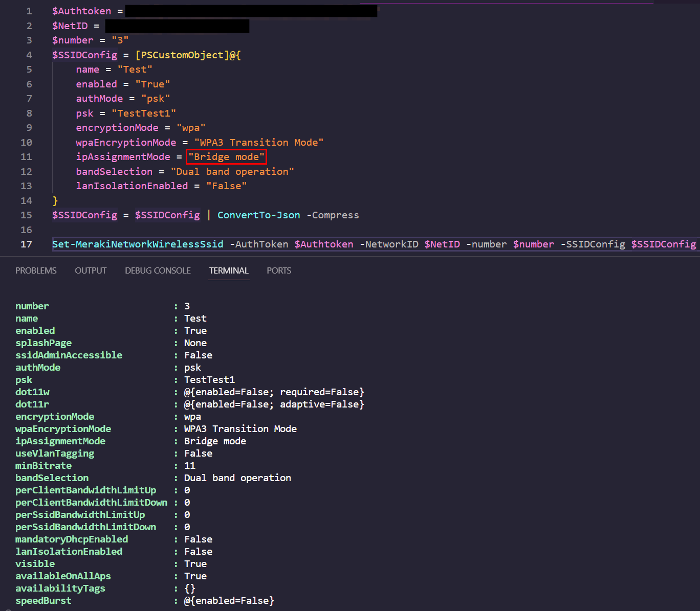
Task: Open the PORTS tab
Action: pos(279,270)
